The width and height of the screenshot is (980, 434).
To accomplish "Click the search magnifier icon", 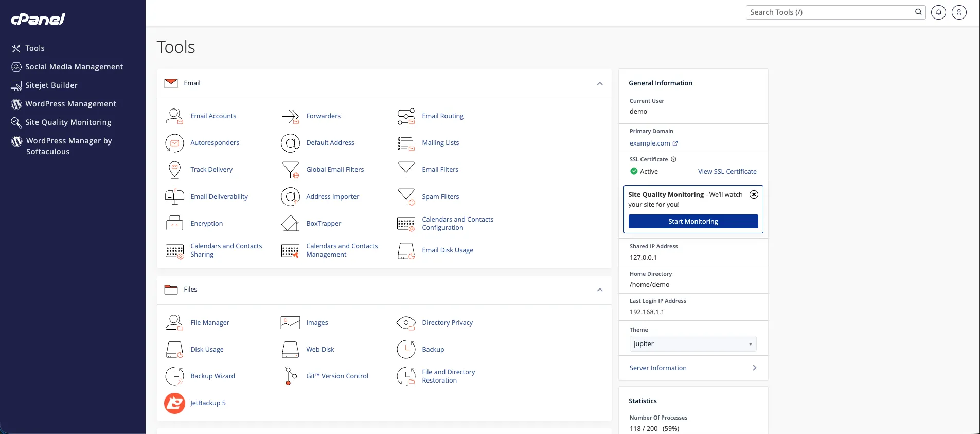I will [x=918, y=12].
